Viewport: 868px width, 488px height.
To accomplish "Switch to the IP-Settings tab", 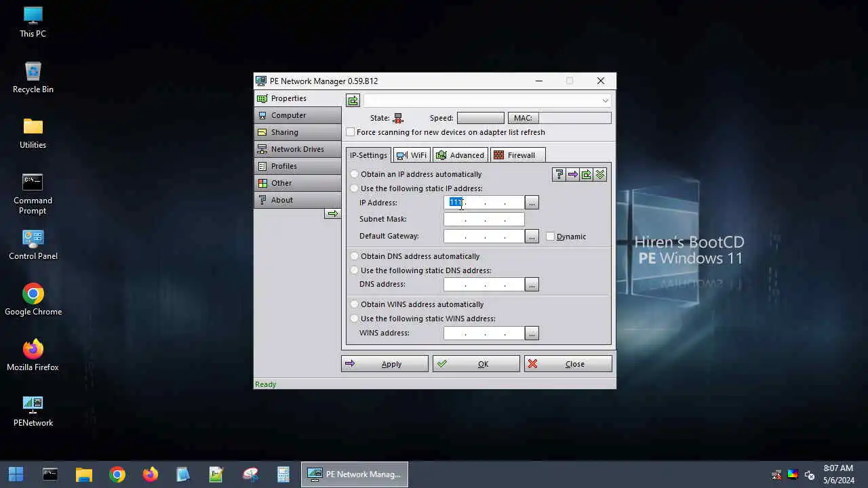I will click(x=368, y=155).
